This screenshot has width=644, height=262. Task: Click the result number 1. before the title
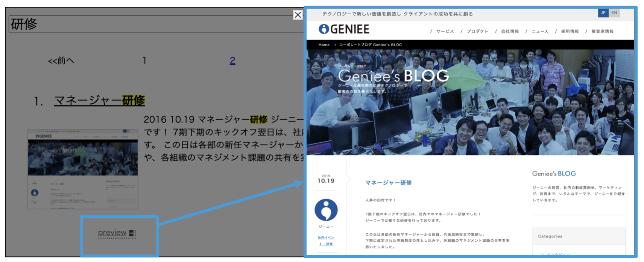(38, 101)
